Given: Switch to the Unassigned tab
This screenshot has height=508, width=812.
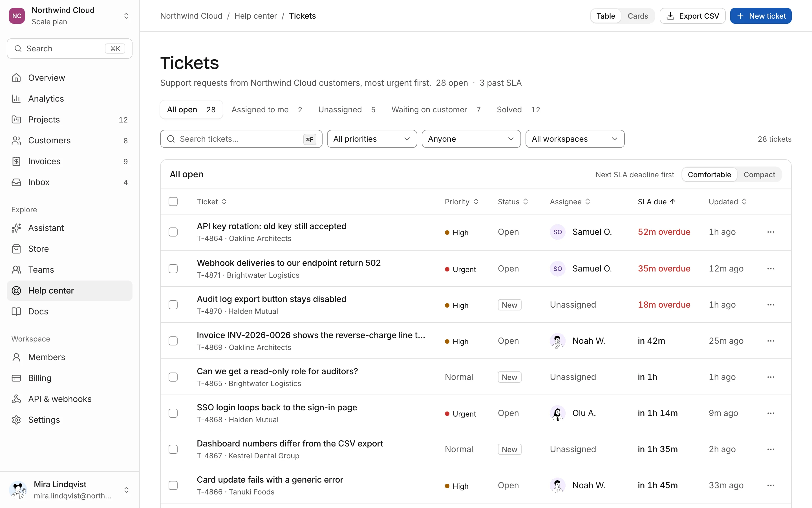Looking at the screenshot, I should tap(347, 110).
